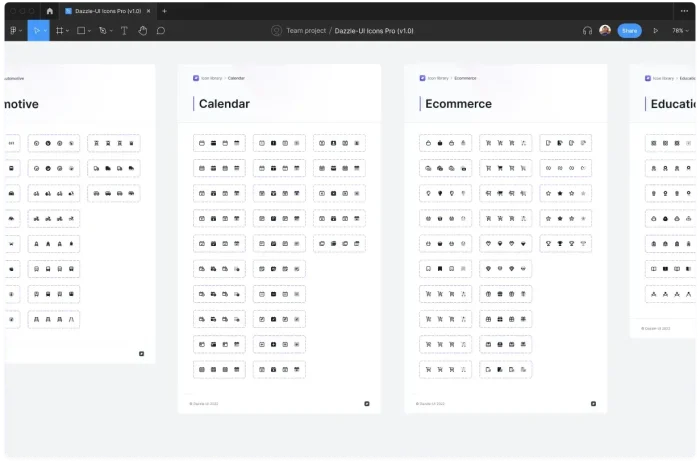Select the filled bookmark icon in Ecommerce
700x463 pixels.
(440, 269)
